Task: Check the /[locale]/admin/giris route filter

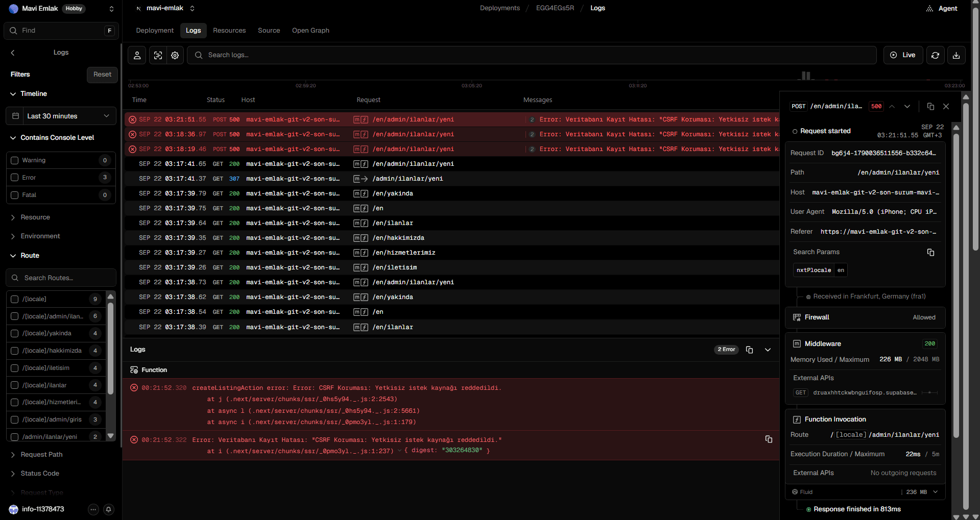Action: coord(15,419)
